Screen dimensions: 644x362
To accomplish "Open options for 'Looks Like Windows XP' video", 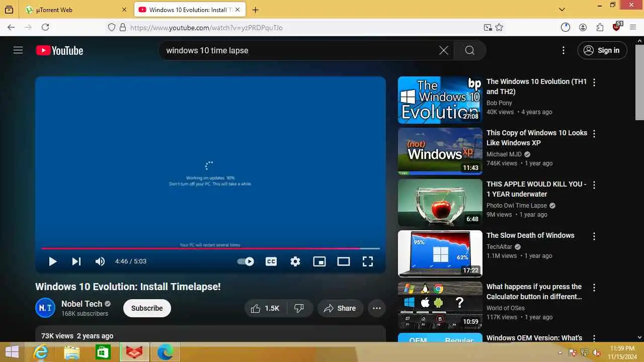I will pyautogui.click(x=594, y=134).
